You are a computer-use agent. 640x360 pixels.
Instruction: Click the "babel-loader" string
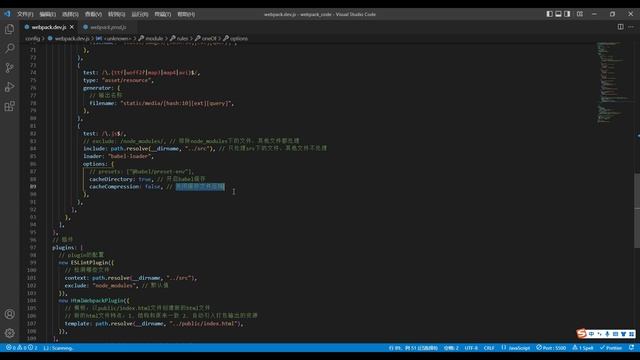tap(130, 156)
